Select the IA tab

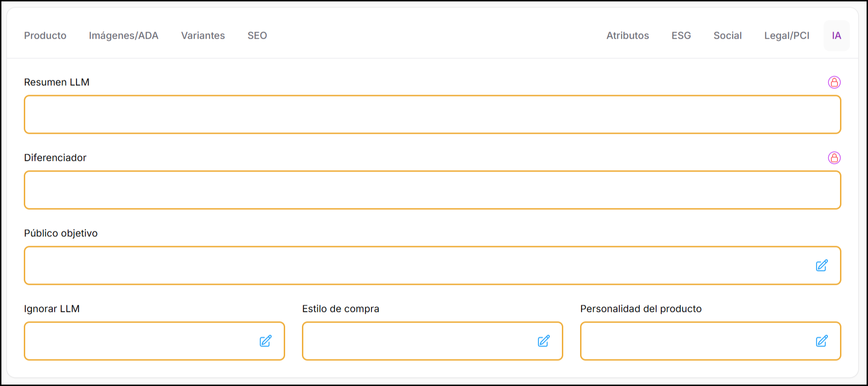(x=836, y=35)
